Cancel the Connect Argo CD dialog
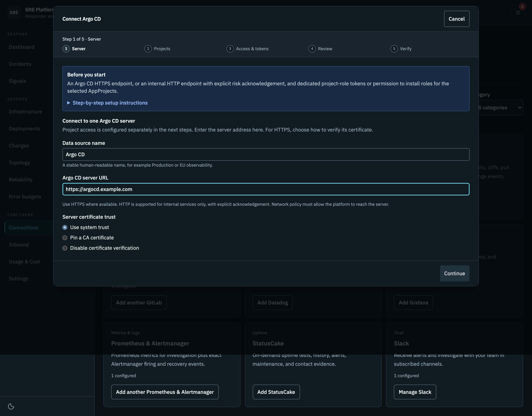532x416 pixels. [456, 19]
